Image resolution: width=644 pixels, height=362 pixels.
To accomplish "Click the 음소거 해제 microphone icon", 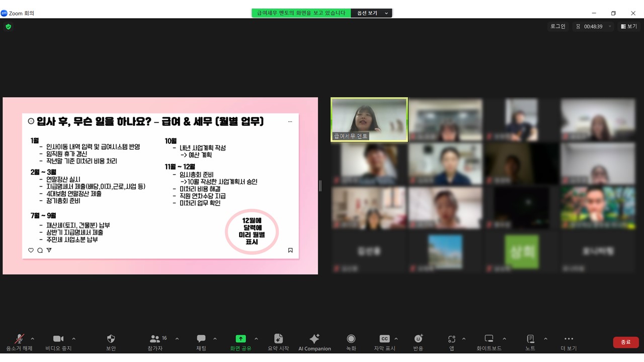I will click(x=19, y=339).
